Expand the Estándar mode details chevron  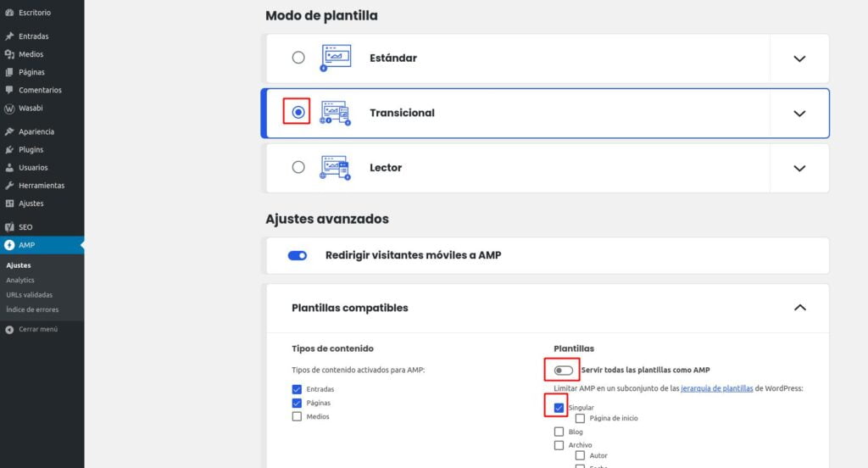point(799,58)
